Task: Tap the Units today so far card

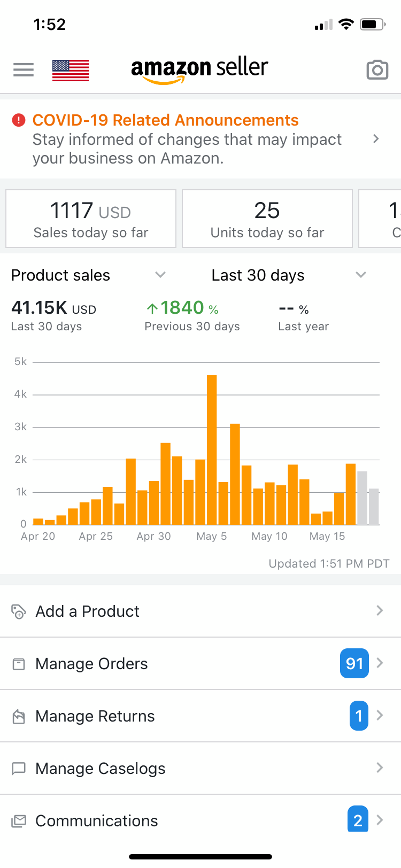Action: click(267, 219)
